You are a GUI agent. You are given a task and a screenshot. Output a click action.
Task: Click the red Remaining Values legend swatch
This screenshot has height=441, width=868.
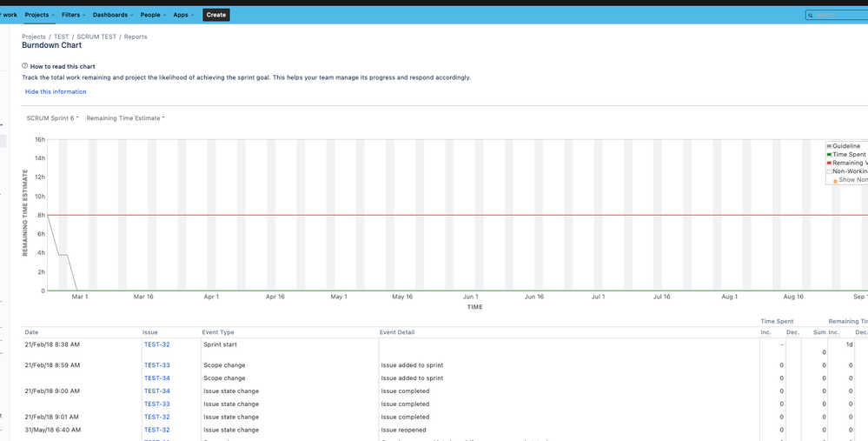pos(829,163)
